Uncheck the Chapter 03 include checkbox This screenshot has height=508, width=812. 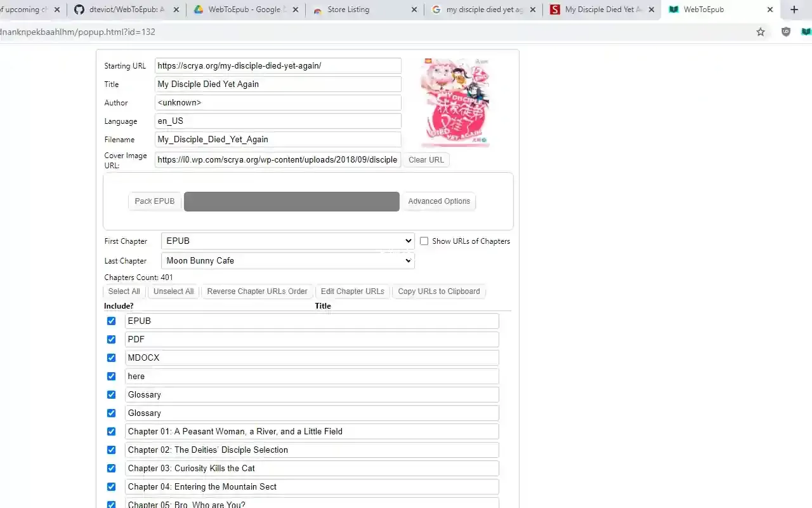[x=111, y=468]
